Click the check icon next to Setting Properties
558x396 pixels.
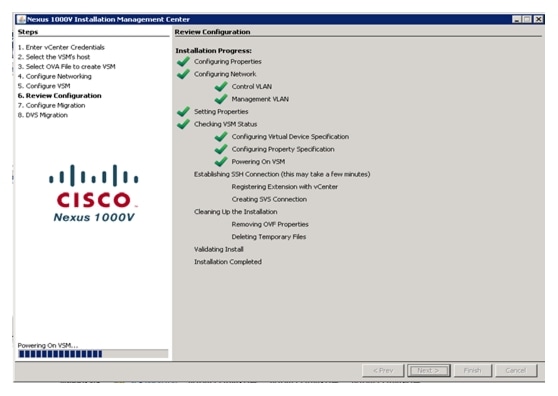click(183, 111)
